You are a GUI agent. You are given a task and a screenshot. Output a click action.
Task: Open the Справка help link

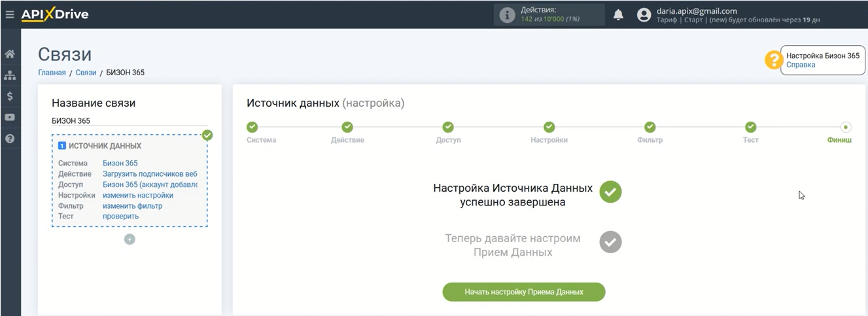click(x=801, y=65)
